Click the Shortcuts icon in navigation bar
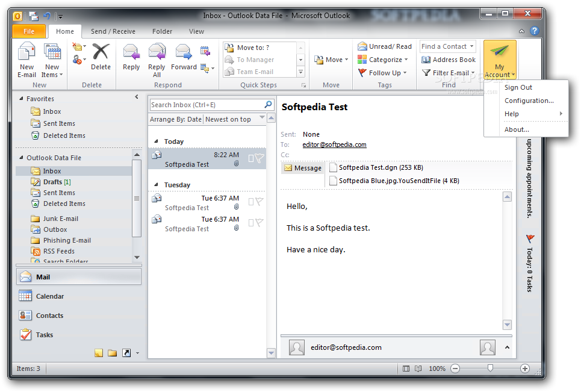This screenshot has width=581, height=392. click(126, 353)
